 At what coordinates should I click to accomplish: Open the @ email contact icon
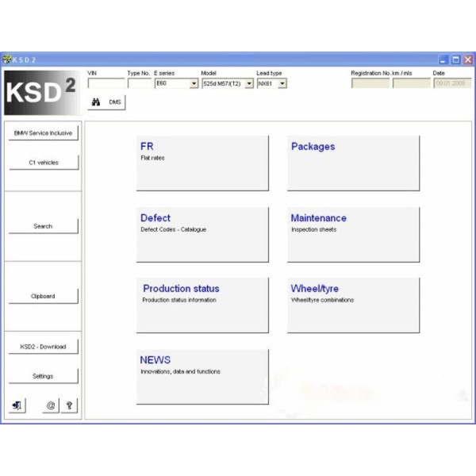click(51, 405)
